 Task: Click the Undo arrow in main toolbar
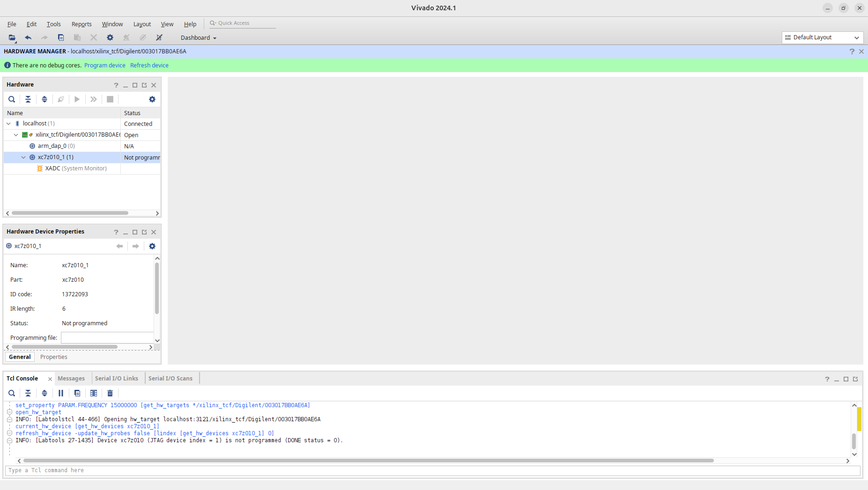28,38
